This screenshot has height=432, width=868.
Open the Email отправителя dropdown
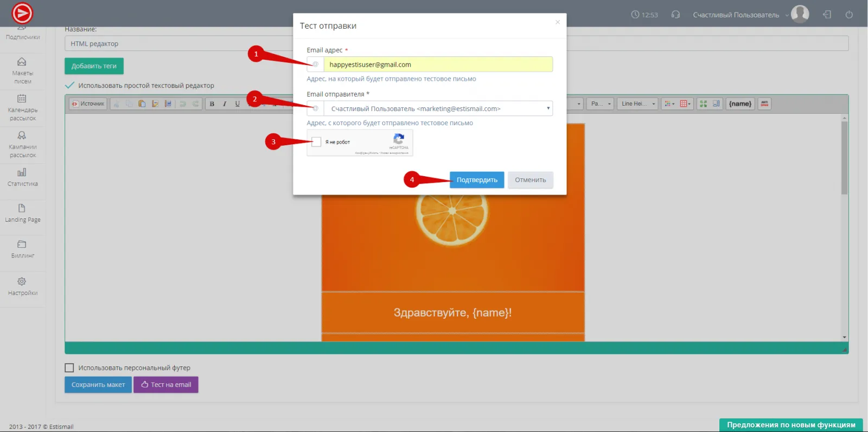(438, 108)
